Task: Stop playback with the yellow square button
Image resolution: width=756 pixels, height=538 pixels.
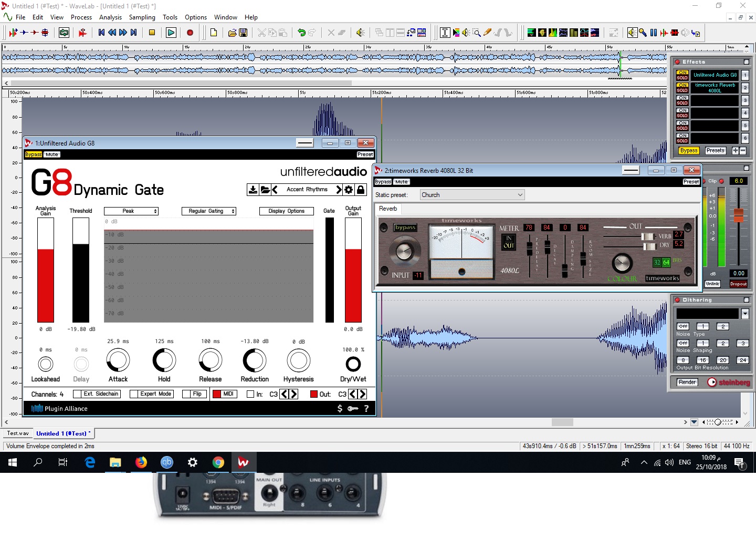Action: click(152, 33)
